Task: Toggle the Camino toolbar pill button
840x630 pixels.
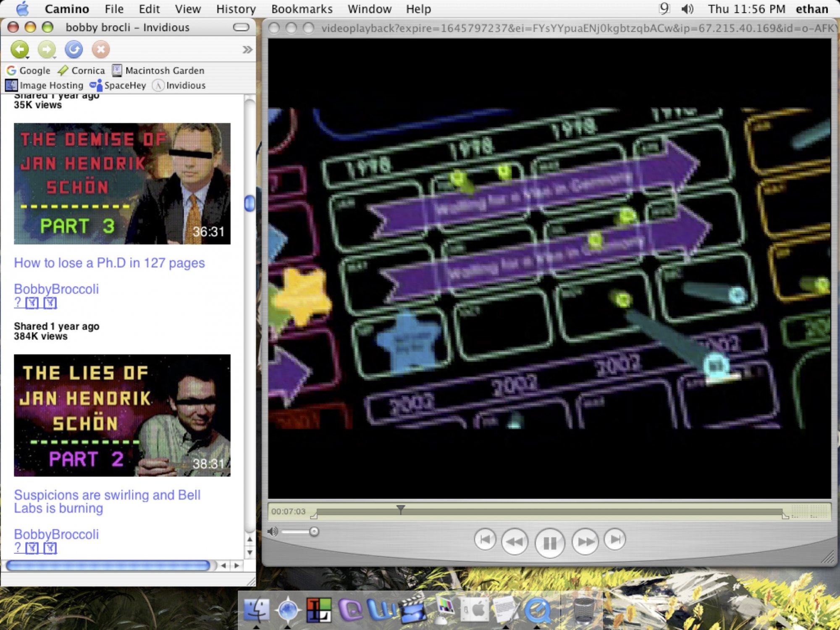Action: click(241, 28)
